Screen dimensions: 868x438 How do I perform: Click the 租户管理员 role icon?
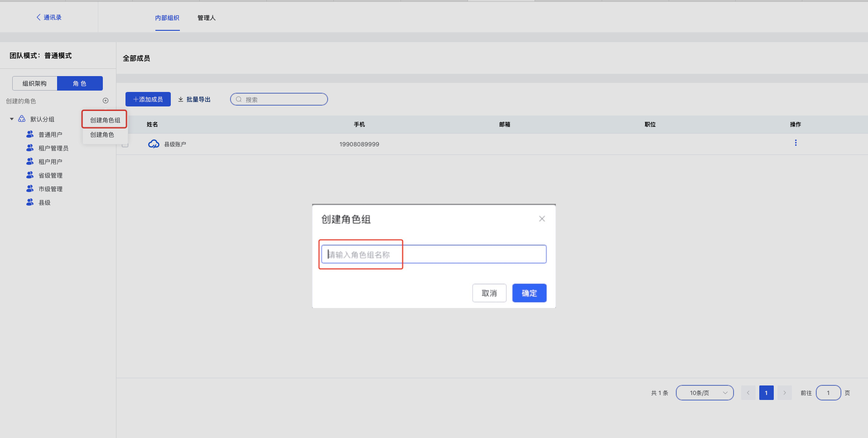pyautogui.click(x=30, y=148)
